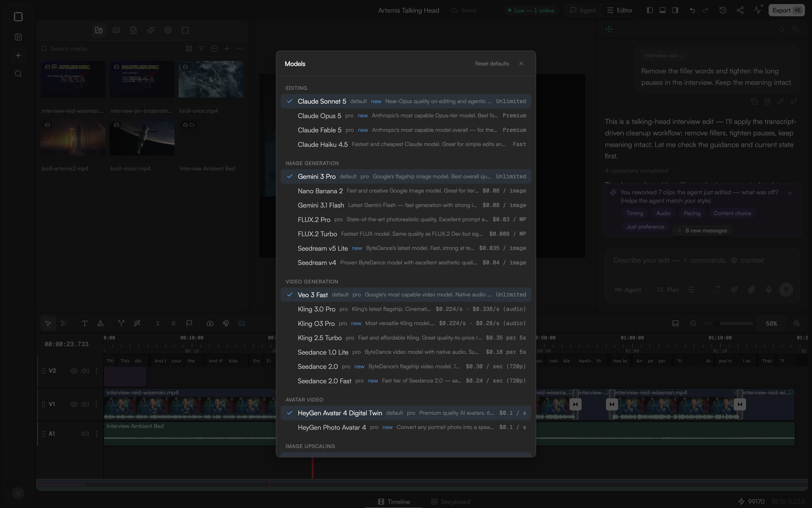
Task: Open chat settings sliders icon beside Plan
Action: (691, 290)
